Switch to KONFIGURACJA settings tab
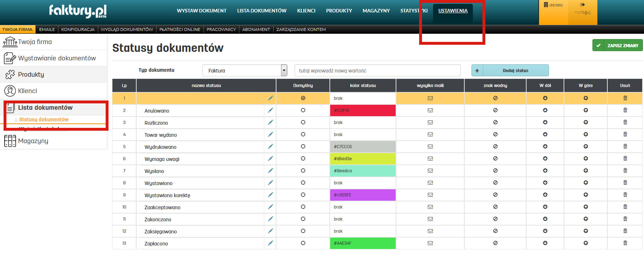Screen dimensions: 644x260 78,29
